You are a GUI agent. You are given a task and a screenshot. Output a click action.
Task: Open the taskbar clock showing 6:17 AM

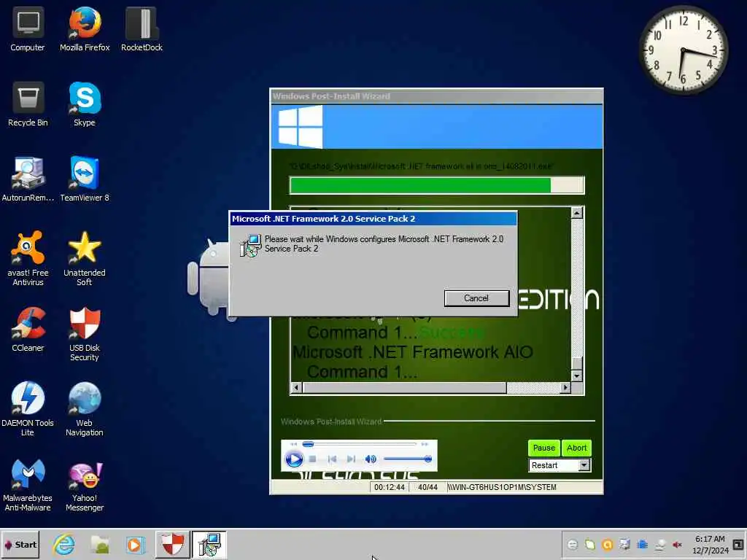(710, 544)
